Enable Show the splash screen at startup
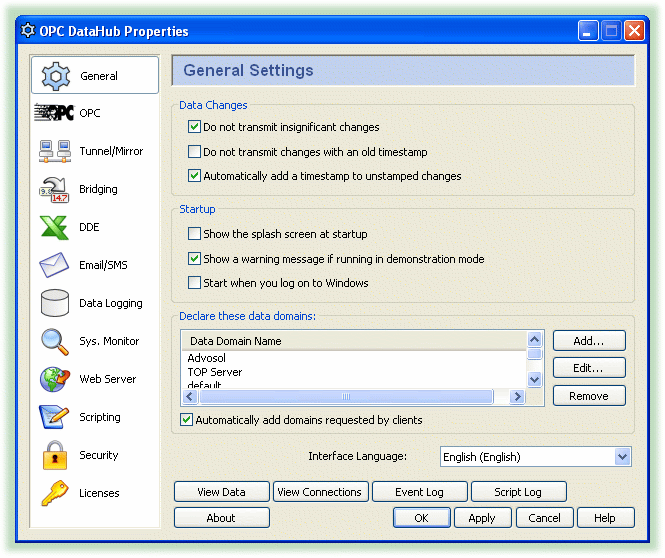 pos(194,234)
